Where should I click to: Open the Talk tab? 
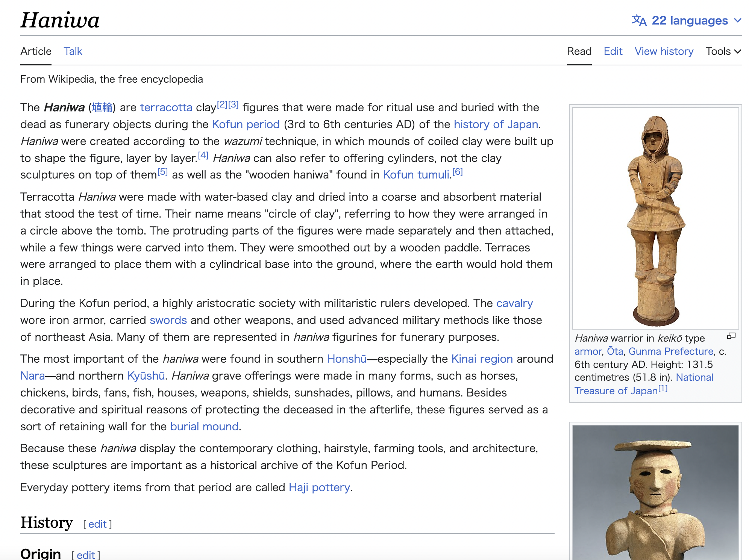[73, 51]
